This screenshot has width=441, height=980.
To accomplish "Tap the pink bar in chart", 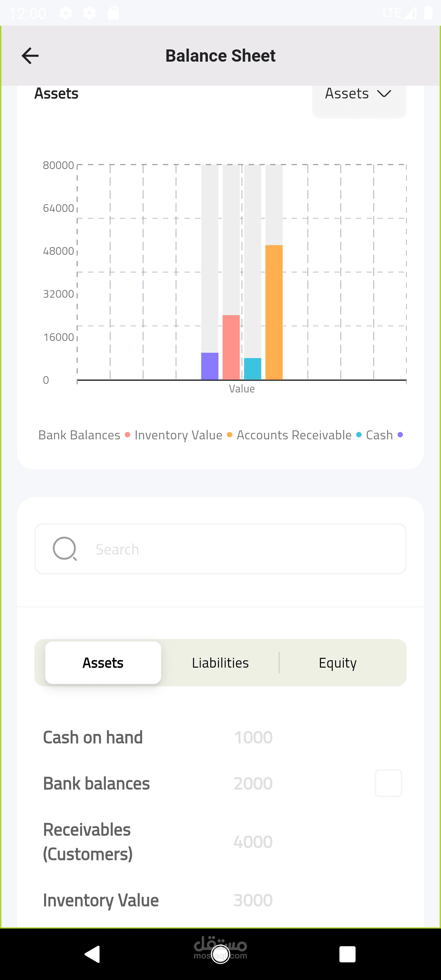I will pyautogui.click(x=231, y=347).
